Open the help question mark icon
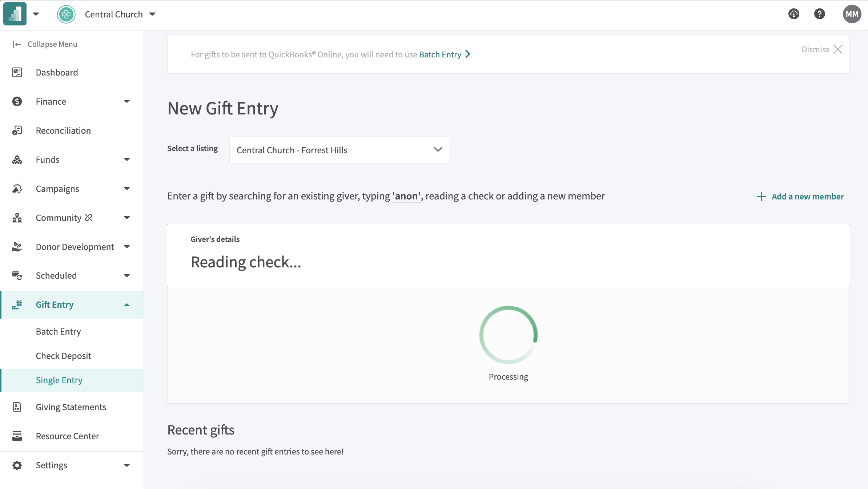868x489 pixels. [x=819, y=14]
